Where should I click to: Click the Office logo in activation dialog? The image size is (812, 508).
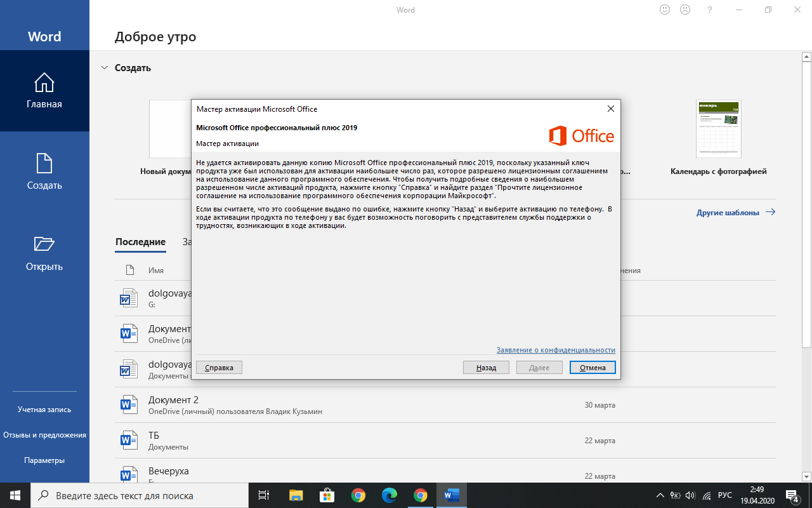click(x=582, y=136)
